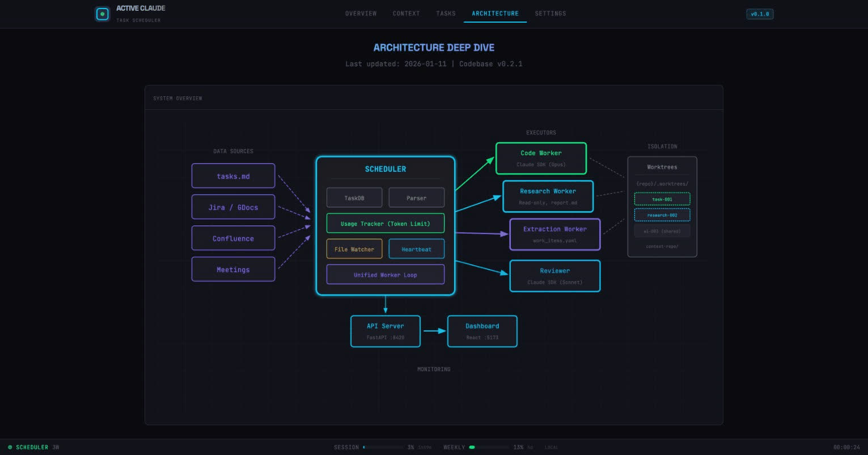Toggle the task-001 worktree
This screenshot has height=455, width=868.
coord(662,199)
